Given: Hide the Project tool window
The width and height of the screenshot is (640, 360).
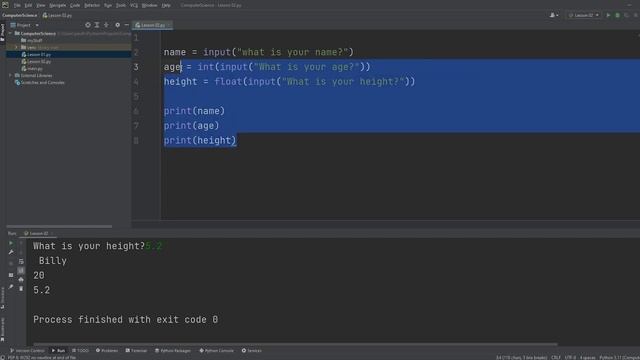Looking at the screenshot, I should [x=127, y=25].
